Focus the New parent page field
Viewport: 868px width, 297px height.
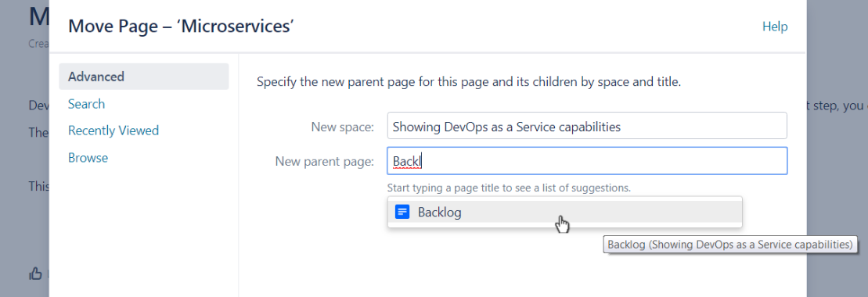coord(587,161)
